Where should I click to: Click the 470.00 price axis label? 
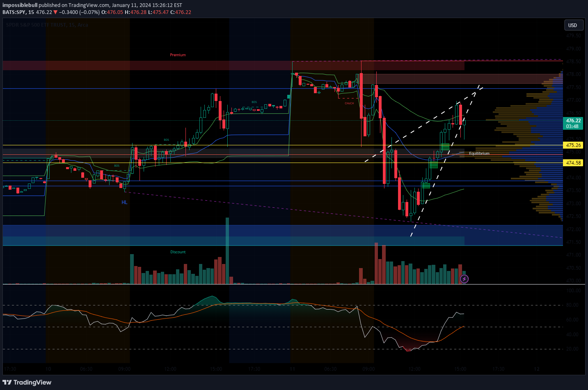(x=573, y=281)
